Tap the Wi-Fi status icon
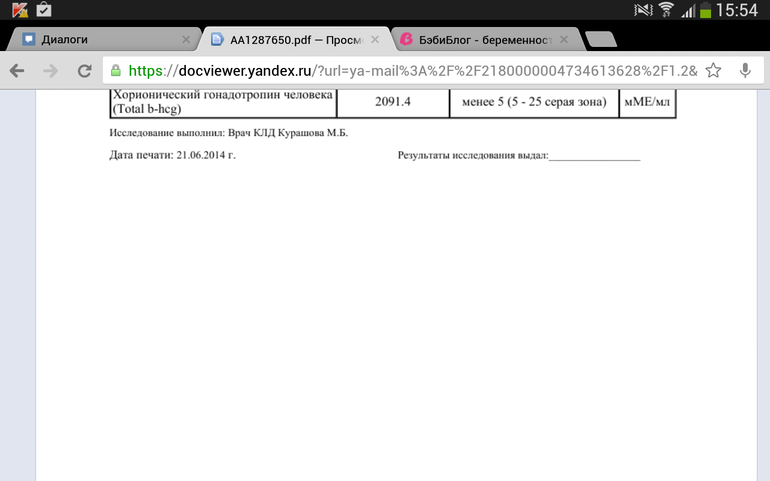 point(667,10)
